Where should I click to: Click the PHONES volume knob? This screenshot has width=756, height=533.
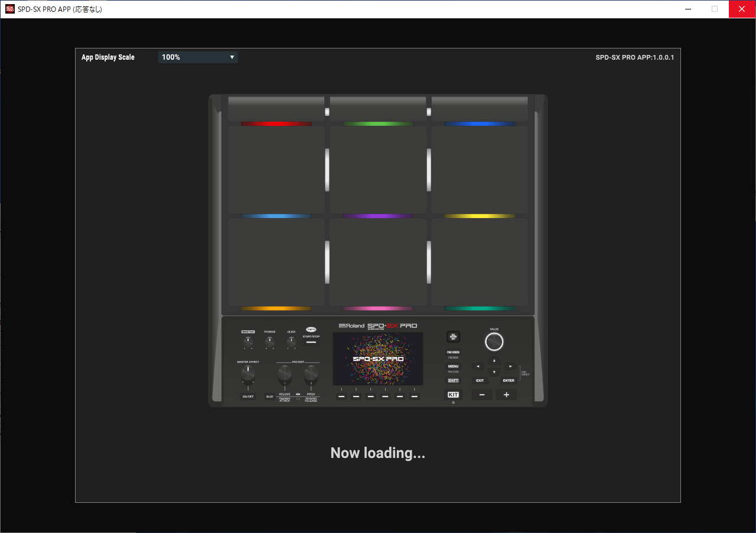click(269, 342)
